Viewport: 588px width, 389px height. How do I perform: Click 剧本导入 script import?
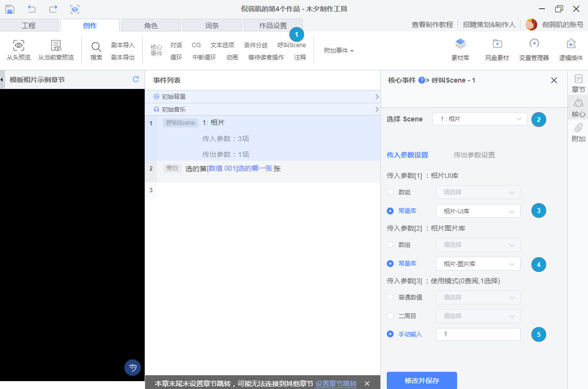tap(123, 45)
